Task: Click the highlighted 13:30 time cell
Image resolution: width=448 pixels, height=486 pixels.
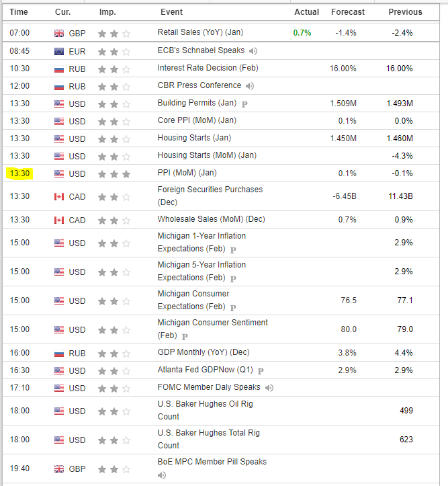Action: tap(19, 173)
